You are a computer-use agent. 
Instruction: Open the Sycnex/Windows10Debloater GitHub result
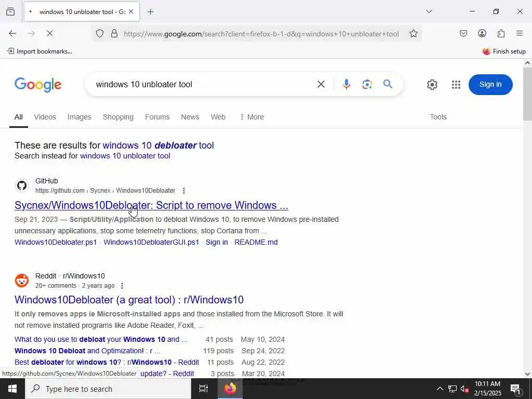click(x=151, y=205)
